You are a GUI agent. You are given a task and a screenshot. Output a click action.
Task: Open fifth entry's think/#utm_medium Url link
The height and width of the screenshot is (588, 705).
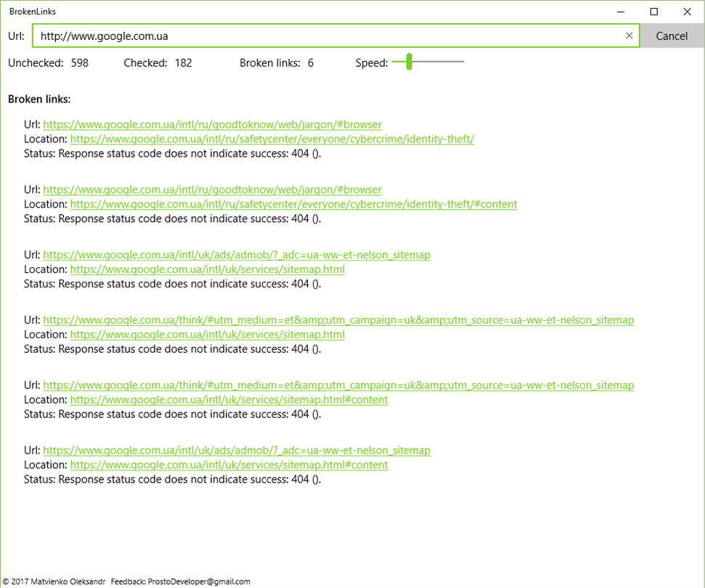(x=338, y=385)
